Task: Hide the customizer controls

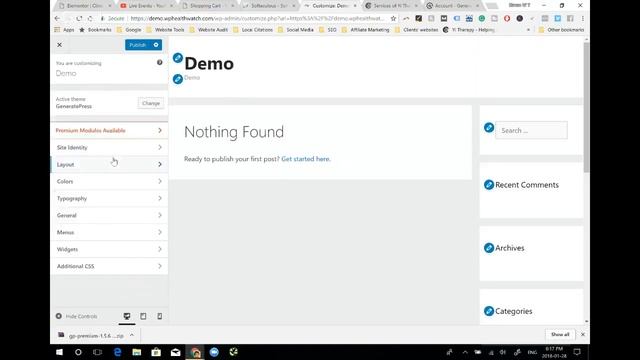Action: click(76, 316)
